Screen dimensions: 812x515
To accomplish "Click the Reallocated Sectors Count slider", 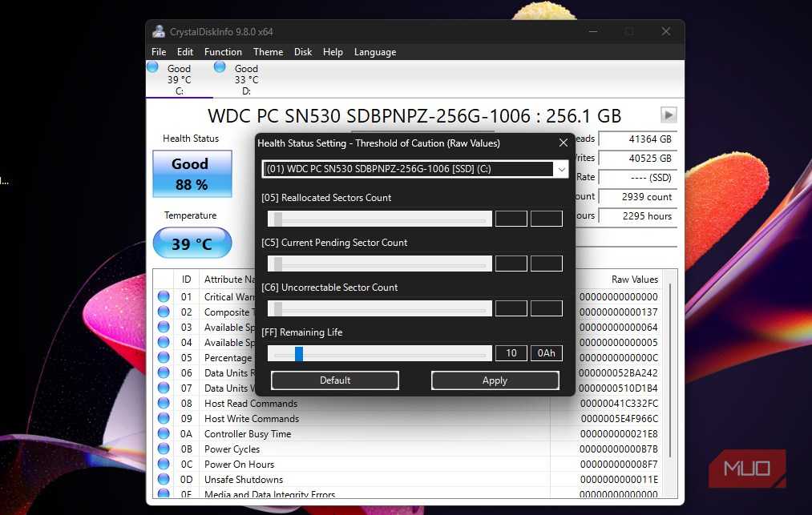I will tap(380, 219).
